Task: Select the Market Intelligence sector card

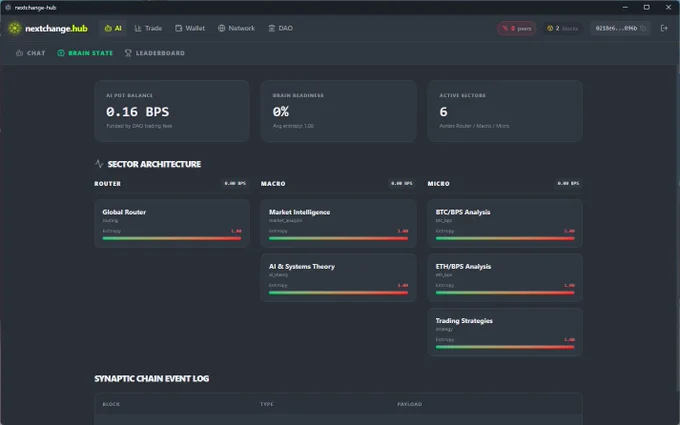Action: click(338, 223)
